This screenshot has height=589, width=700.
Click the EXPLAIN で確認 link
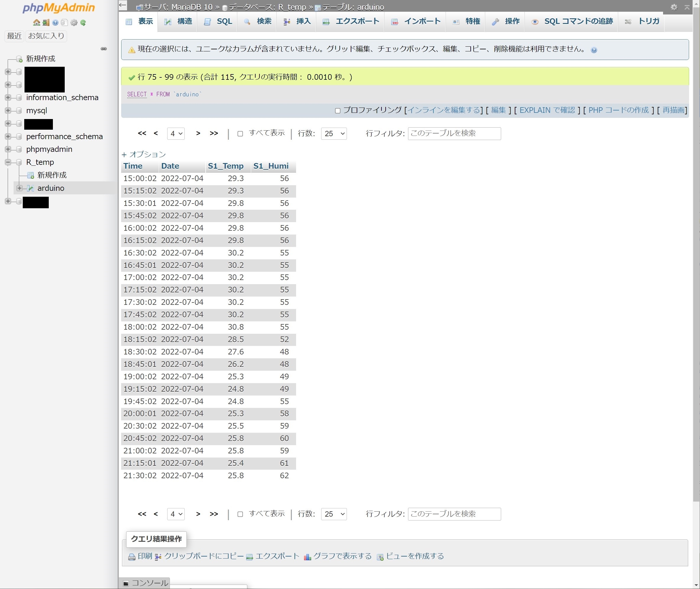tap(547, 110)
